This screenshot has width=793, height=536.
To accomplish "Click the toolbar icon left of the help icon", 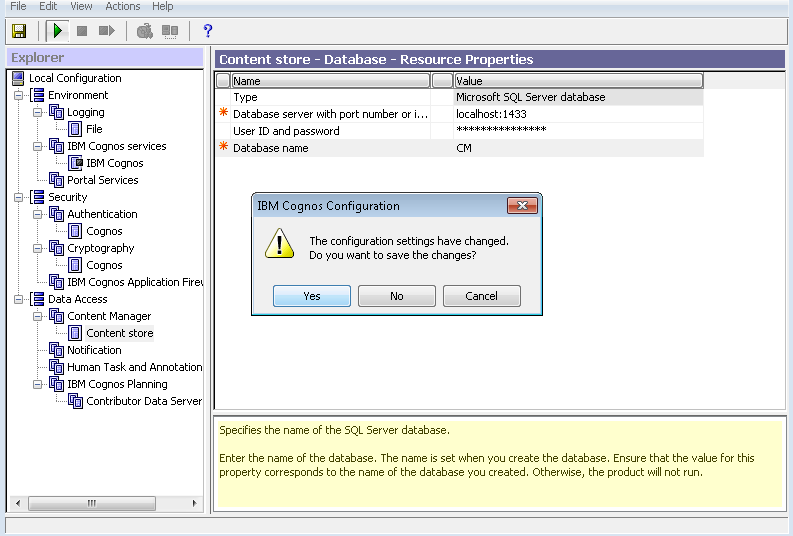I will pyautogui.click(x=170, y=31).
